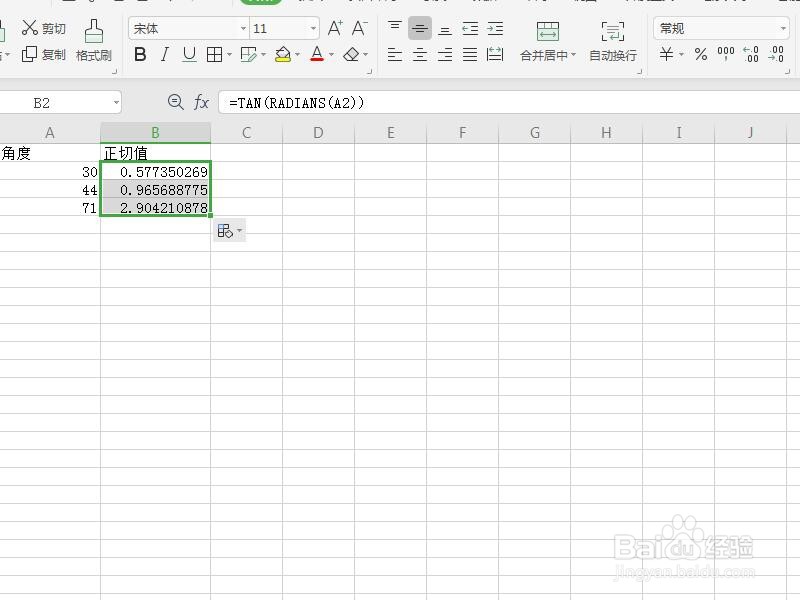Image resolution: width=800 pixels, height=600 pixels.
Task: Apply yellow fill color bucket
Action: 283,54
